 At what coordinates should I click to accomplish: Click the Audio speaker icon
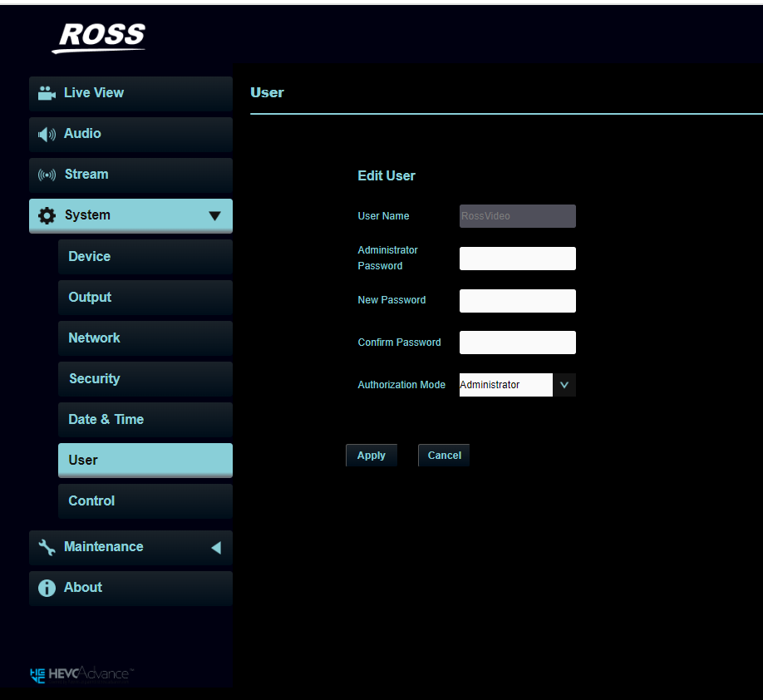point(47,134)
